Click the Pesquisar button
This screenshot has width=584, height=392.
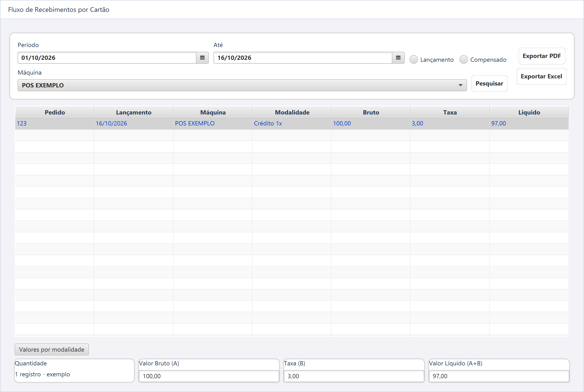point(489,83)
